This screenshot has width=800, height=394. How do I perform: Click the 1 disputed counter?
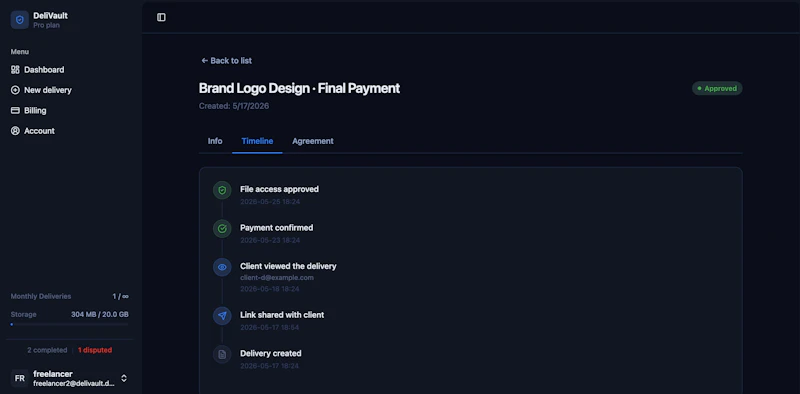coord(95,350)
